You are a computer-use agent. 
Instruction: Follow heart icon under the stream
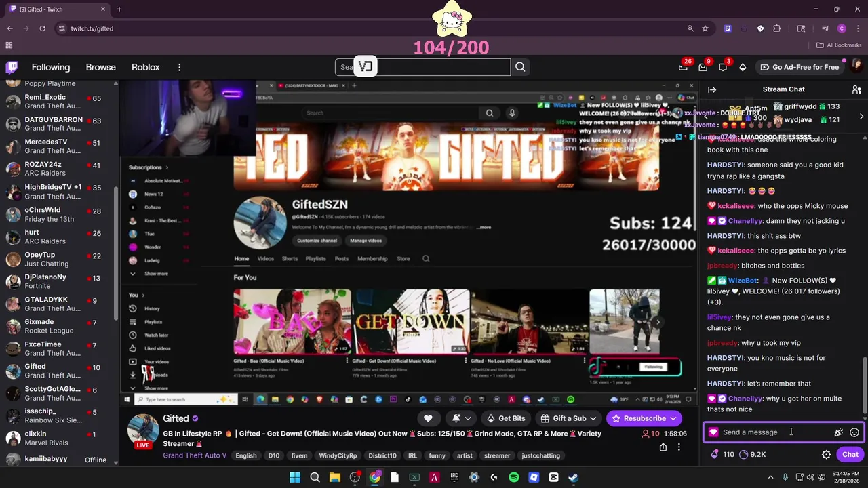pyautogui.click(x=428, y=418)
